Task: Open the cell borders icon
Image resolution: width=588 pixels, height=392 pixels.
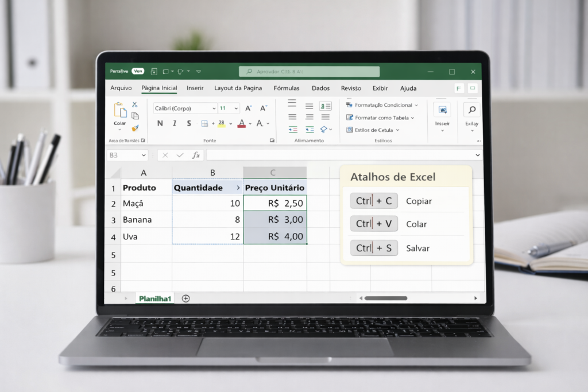Action: (x=204, y=123)
